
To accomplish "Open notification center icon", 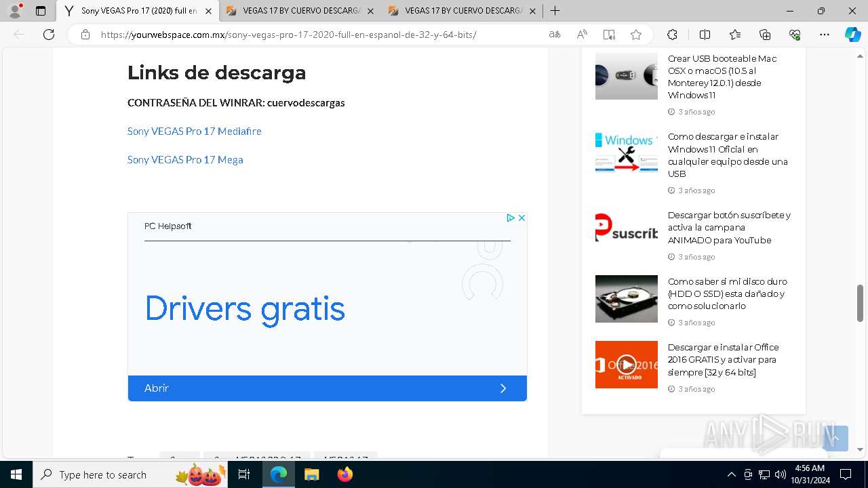I will point(845,474).
